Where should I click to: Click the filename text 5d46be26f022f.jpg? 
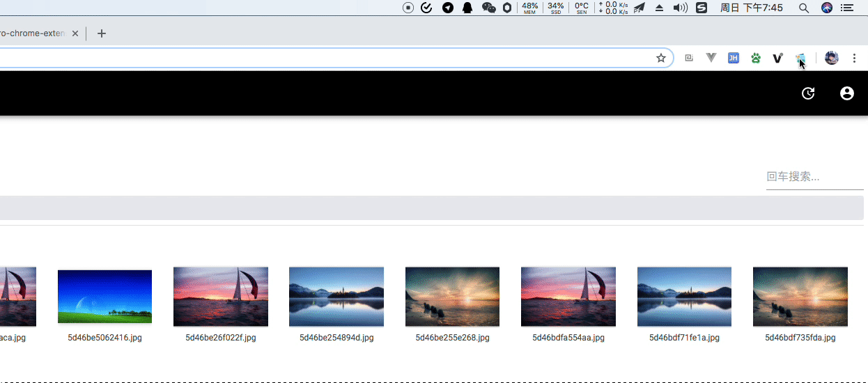[221, 338]
